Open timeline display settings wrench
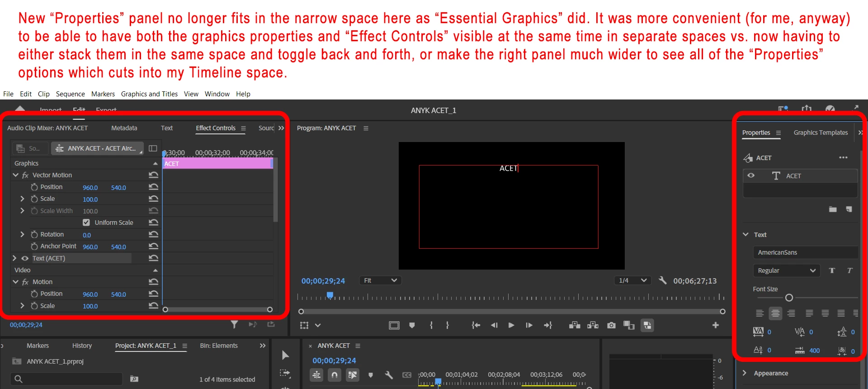Screen dimensions: 868x389 pos(389,375)
